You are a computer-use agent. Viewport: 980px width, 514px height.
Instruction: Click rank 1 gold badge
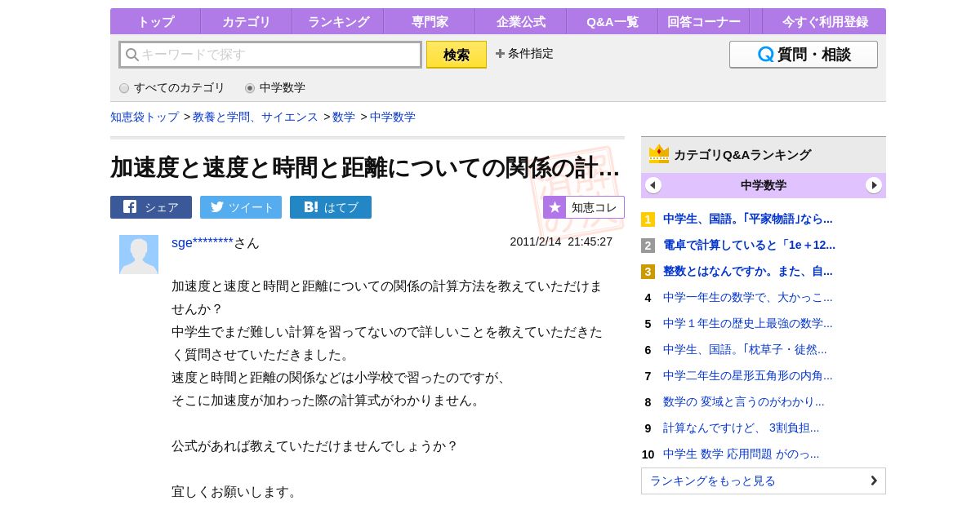pos(648,219)
